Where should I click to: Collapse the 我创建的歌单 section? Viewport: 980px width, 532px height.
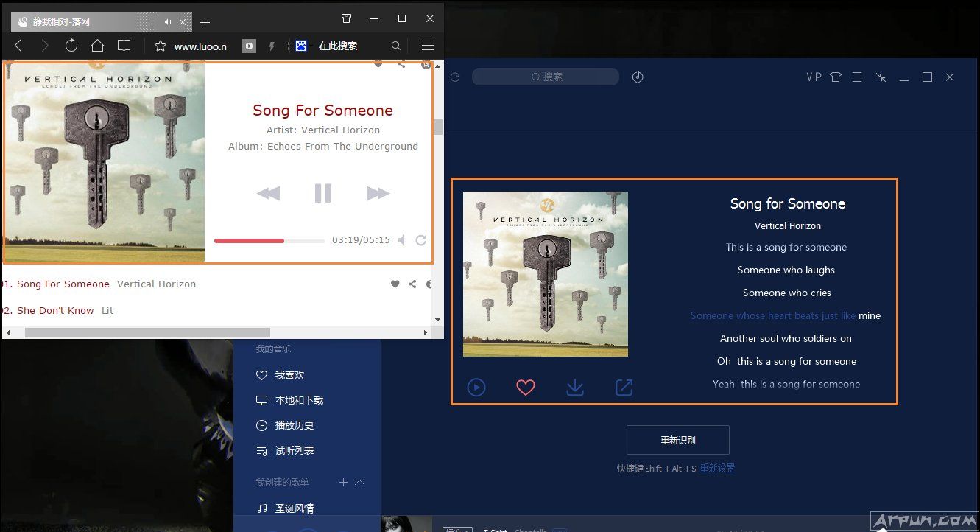click(360, 483)
